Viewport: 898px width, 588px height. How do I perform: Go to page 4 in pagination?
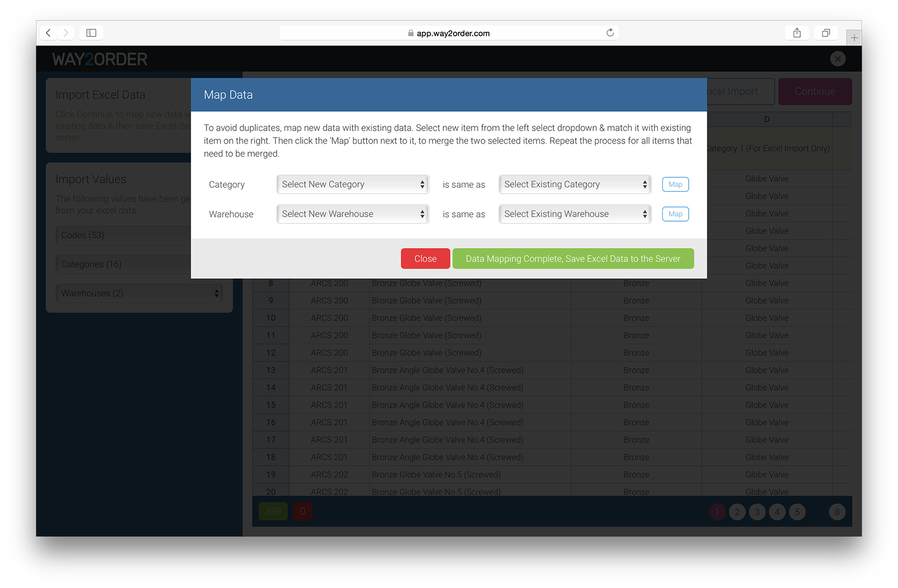[777, 512]
